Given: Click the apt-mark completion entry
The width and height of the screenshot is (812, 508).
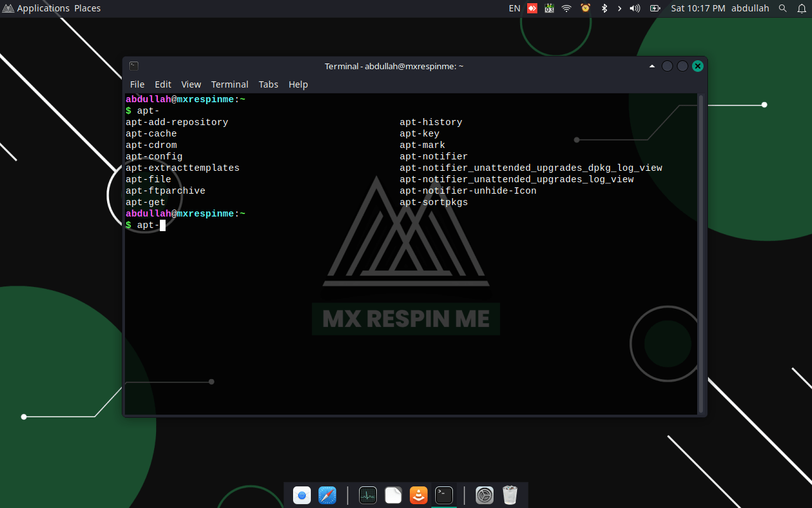Looking at the screenshot, I should pyautogui.click(x=422, y=145).
